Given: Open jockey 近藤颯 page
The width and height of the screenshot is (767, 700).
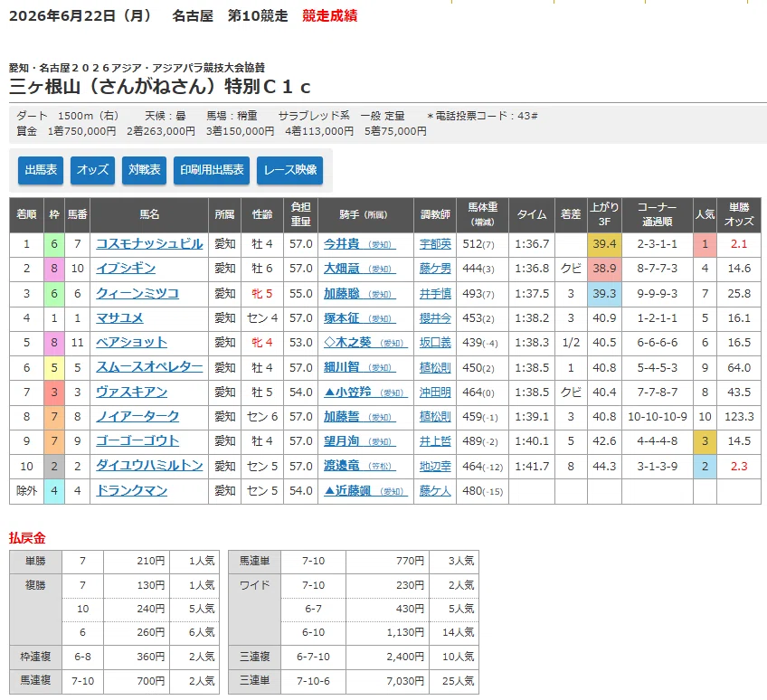Looking at the screenshot, I should click(x=365, y=491).
